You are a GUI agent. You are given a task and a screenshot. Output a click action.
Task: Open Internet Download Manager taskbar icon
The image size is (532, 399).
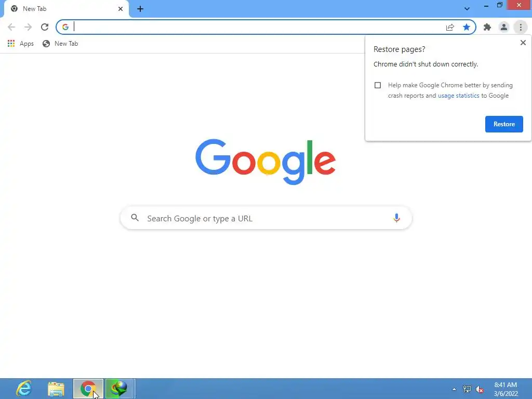120,389
